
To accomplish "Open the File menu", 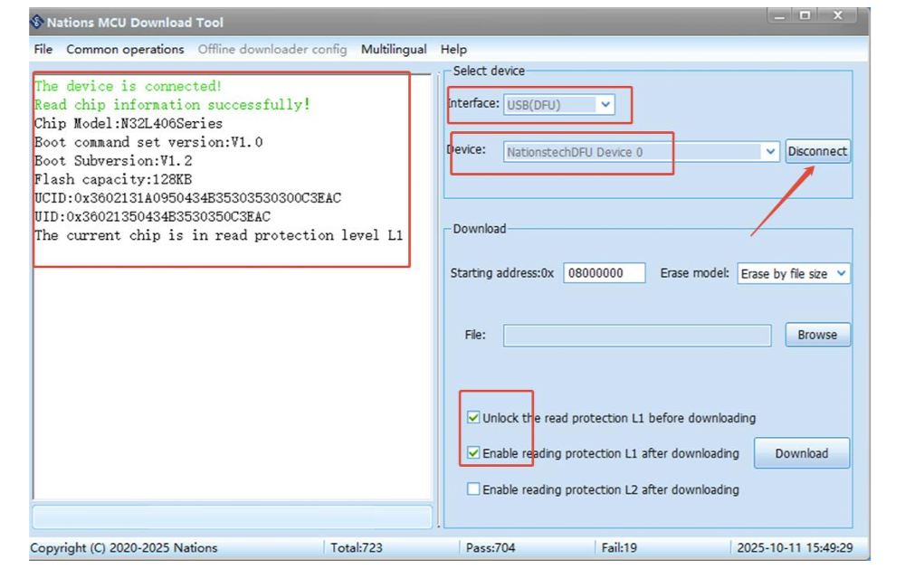I will pyautogui.click(x=43, y=50).
